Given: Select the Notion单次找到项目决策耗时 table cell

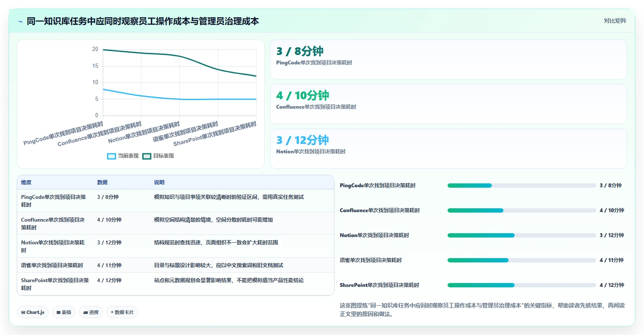Looking at the screenshot, I should tap(55, 247).
